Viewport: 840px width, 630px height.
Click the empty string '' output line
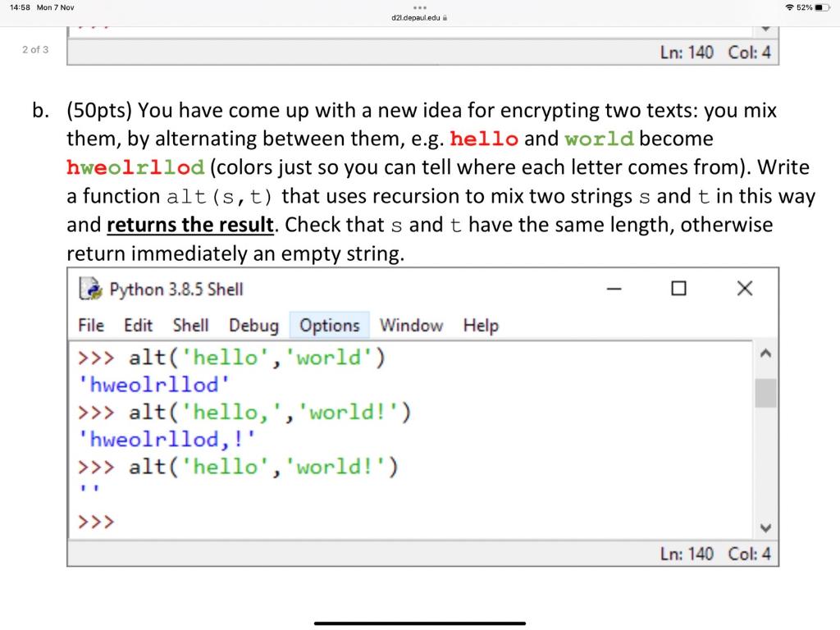pyautogui.click(x=89, y=489)
